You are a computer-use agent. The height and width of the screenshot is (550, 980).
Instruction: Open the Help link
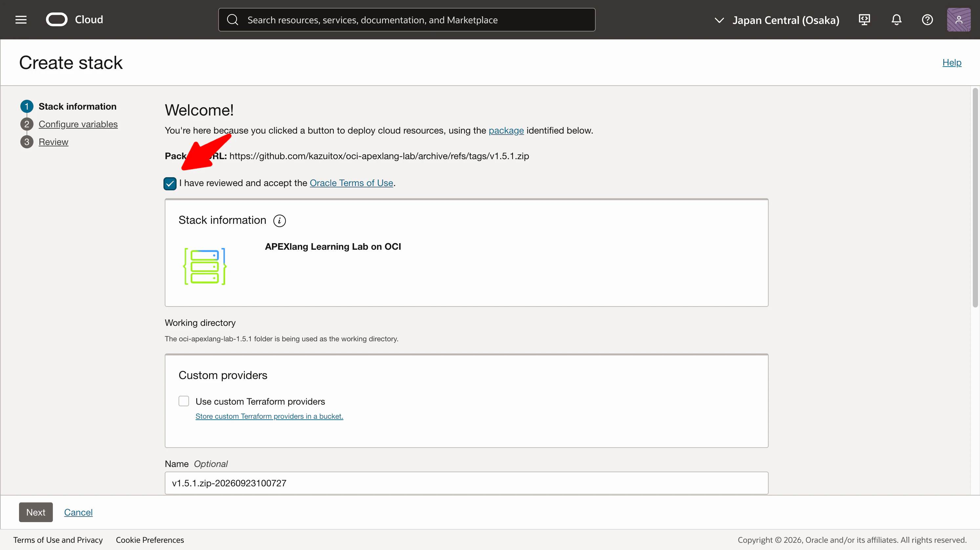[952, 62]
